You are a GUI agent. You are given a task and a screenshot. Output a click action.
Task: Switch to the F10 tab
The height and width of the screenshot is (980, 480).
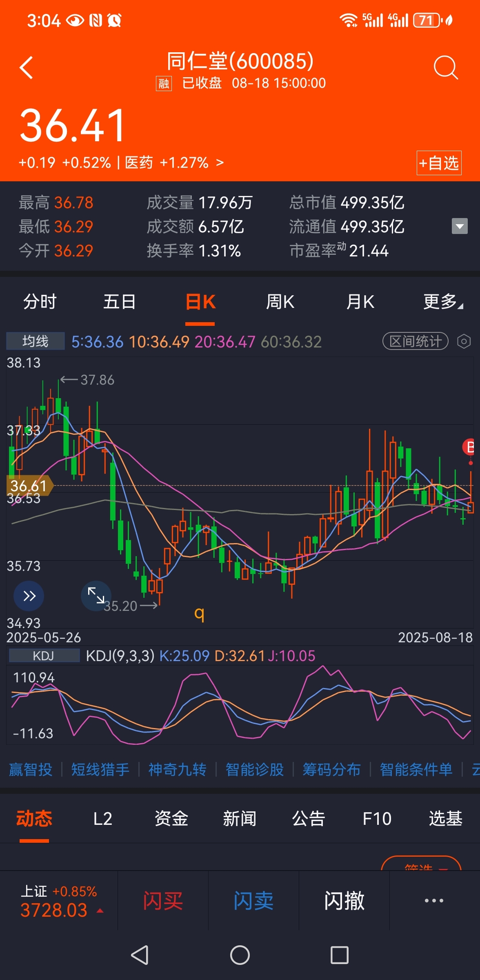[x=377, y=819]
